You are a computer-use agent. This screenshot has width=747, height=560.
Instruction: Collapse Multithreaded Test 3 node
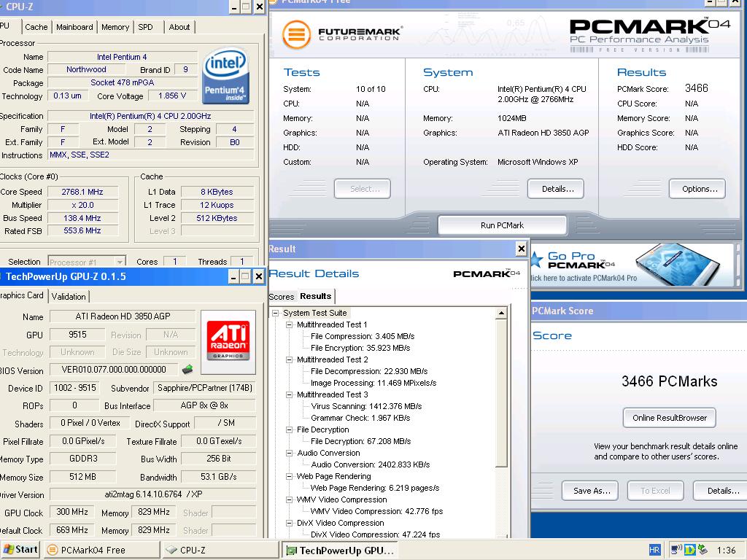pyautogui.click(x=289, y=394)
